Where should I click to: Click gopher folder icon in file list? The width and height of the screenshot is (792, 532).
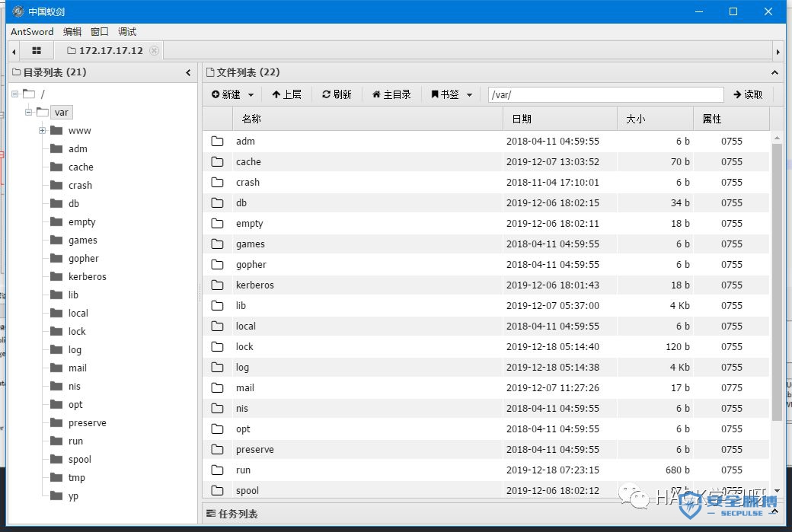pyautogui.click(x=217, y=265)
